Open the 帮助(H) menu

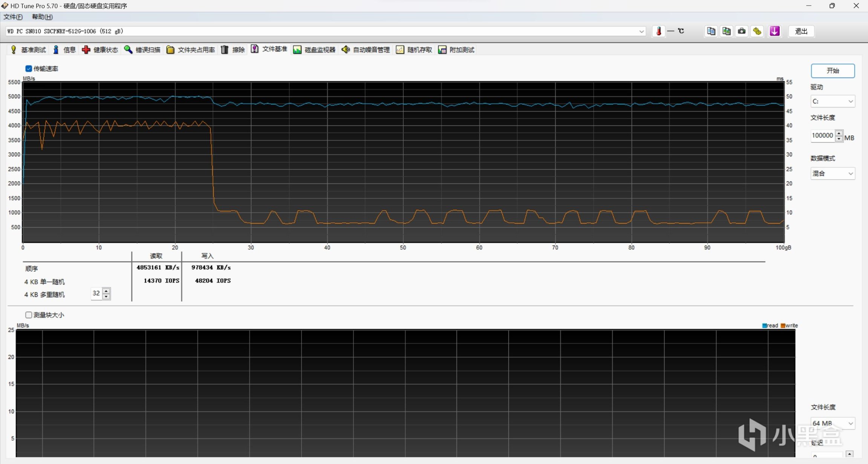point(42,17)
